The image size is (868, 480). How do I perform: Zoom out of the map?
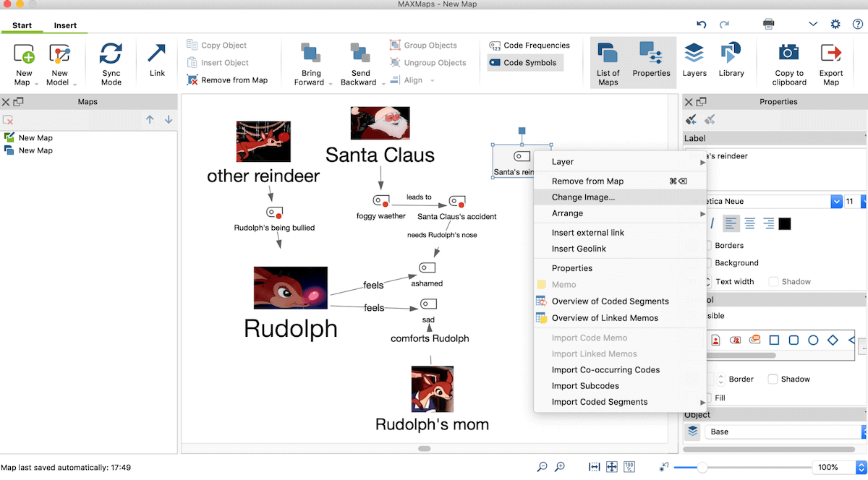pos(542,467)
